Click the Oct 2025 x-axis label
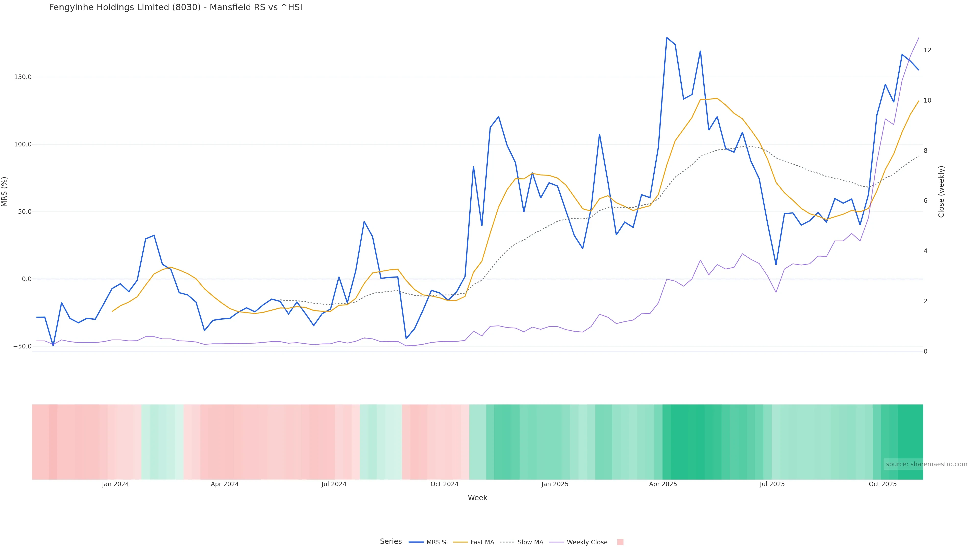Viewport: 980px width, 551px height. coord(883,484)
